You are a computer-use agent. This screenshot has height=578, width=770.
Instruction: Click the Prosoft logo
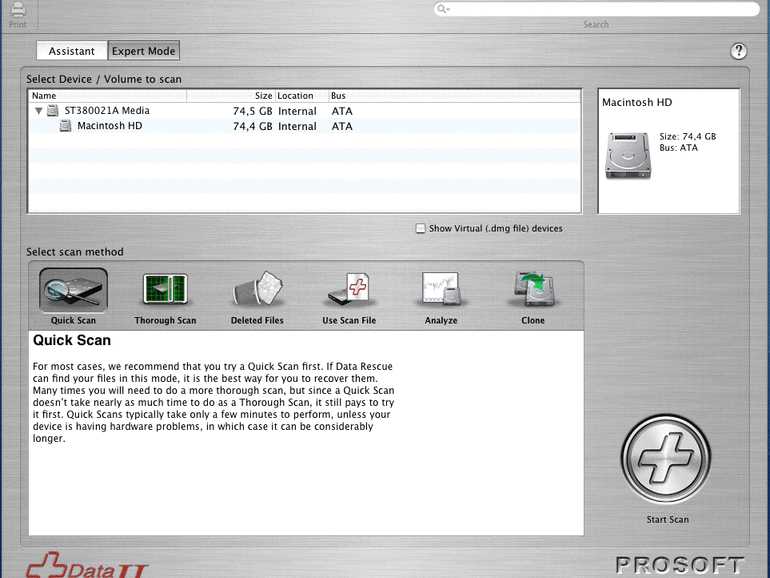[680, 565]
